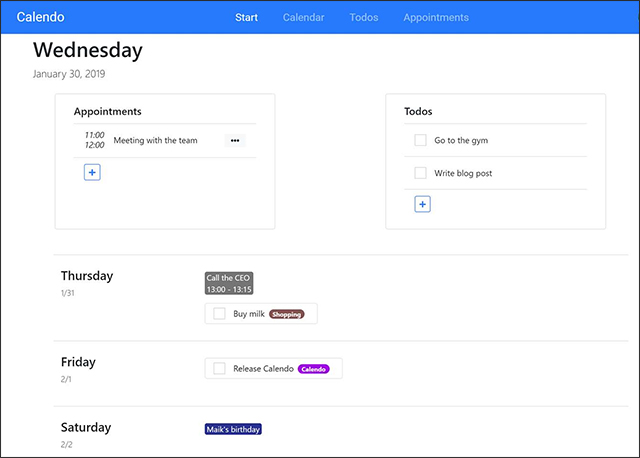Select the Thursday day heading

click(x=87, y=276)
